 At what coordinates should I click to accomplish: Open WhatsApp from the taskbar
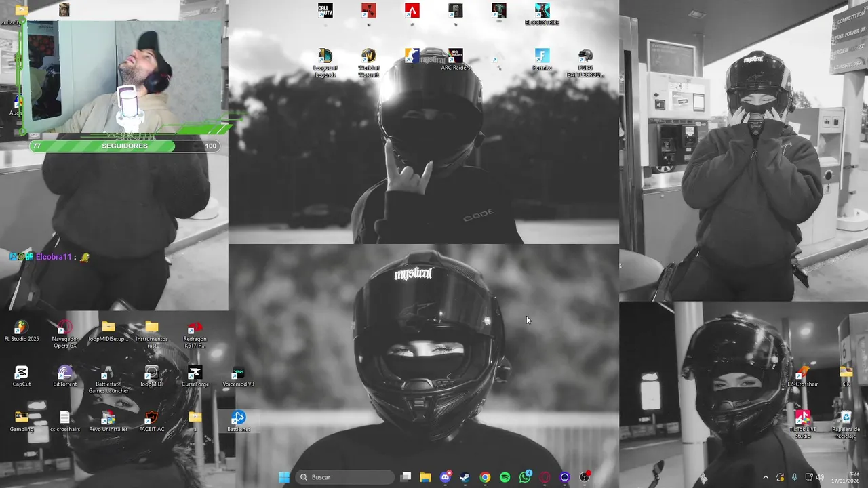click(525, 477)
